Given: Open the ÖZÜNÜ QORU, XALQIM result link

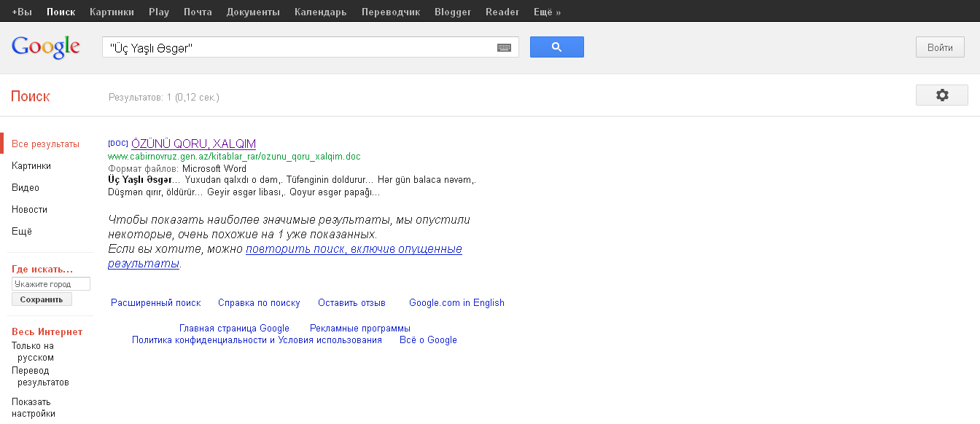Looking at the screenshot, I should click(193, 144).
